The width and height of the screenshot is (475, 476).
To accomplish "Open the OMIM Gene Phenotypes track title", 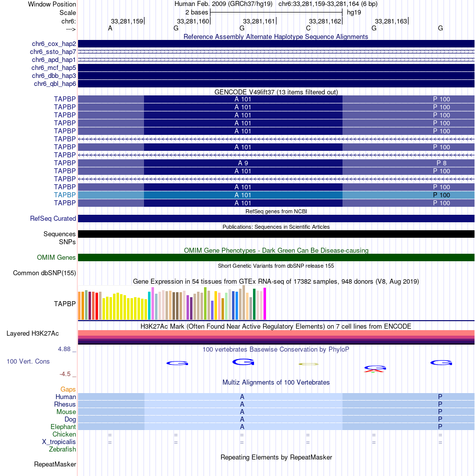I will 276,250.
